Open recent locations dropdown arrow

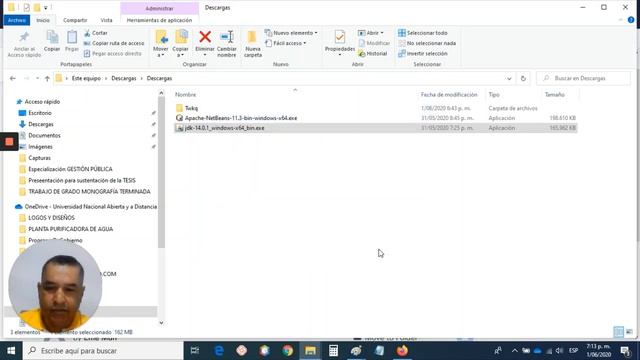point(37,78)
